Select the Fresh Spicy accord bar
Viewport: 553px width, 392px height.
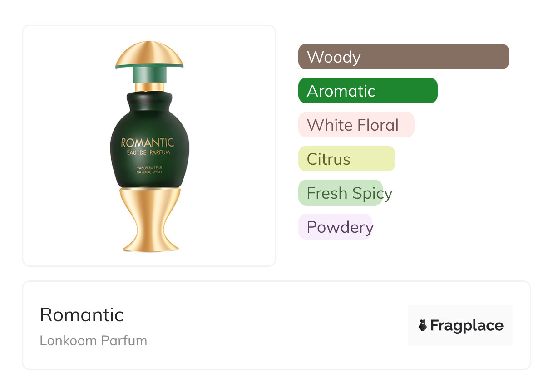coord(341,193)
